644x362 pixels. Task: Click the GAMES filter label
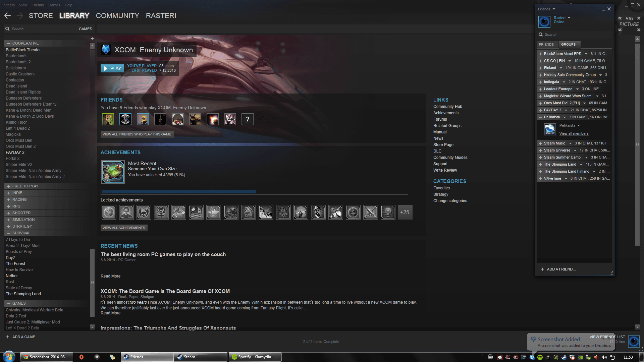(85, 29)
